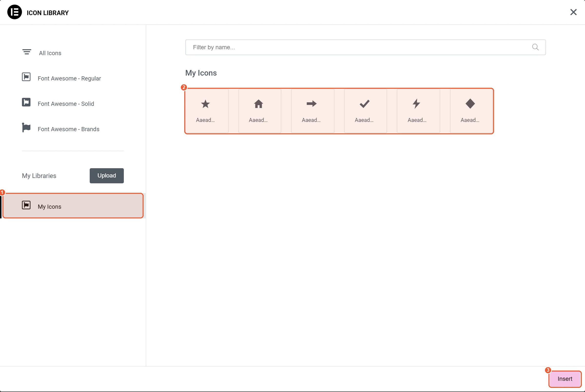This screenshot has width=585, height=392.
Task: Open the My Icons library
Action: point(73,206)
